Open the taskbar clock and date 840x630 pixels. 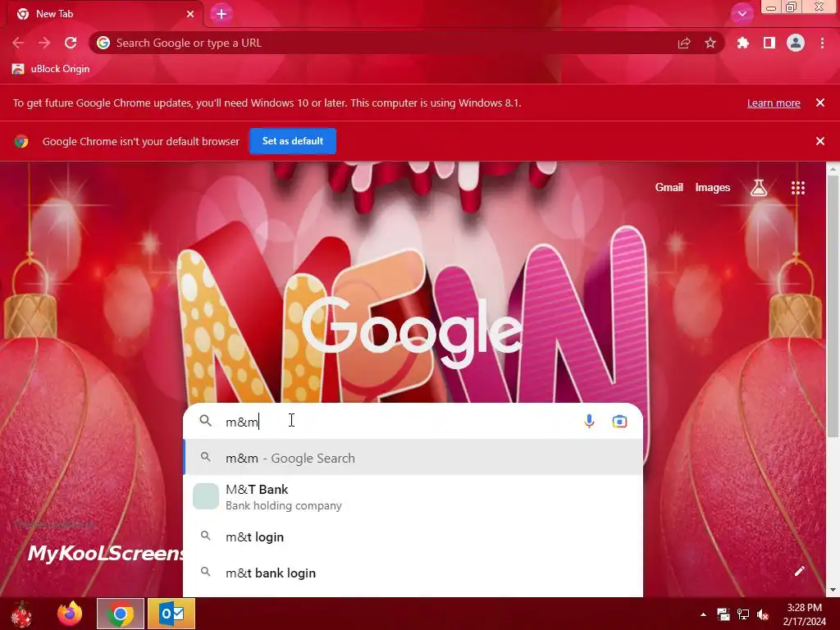pos(804,614)
